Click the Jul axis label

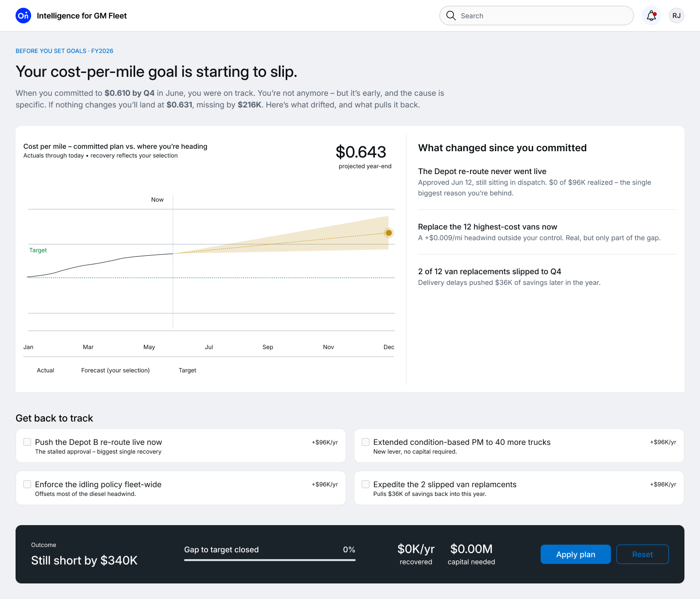209,347
